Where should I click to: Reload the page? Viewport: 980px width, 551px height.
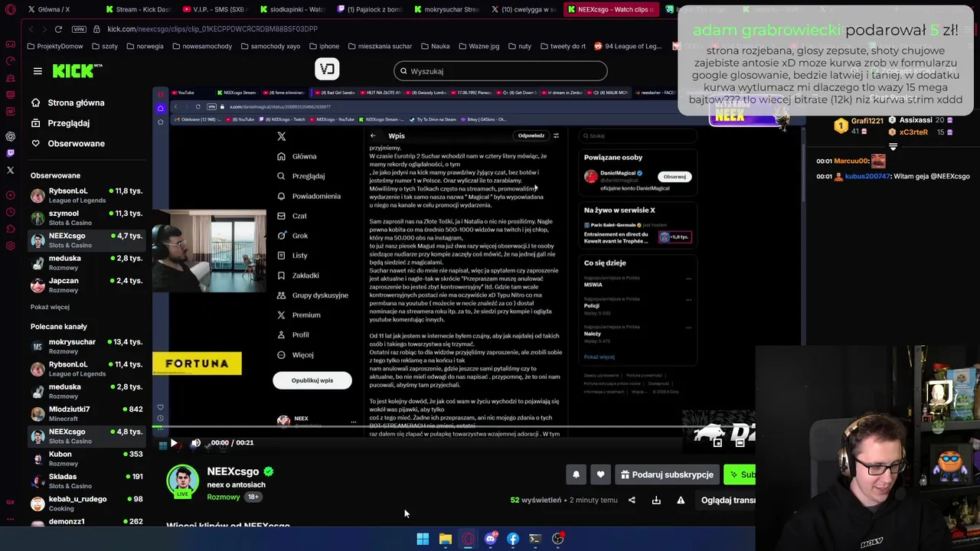pos(58,29)
